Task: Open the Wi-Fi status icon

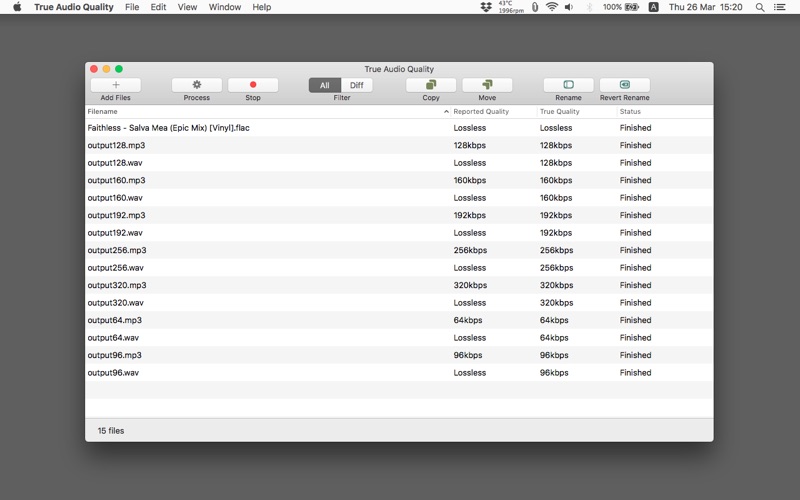Action: click(552, 7)
